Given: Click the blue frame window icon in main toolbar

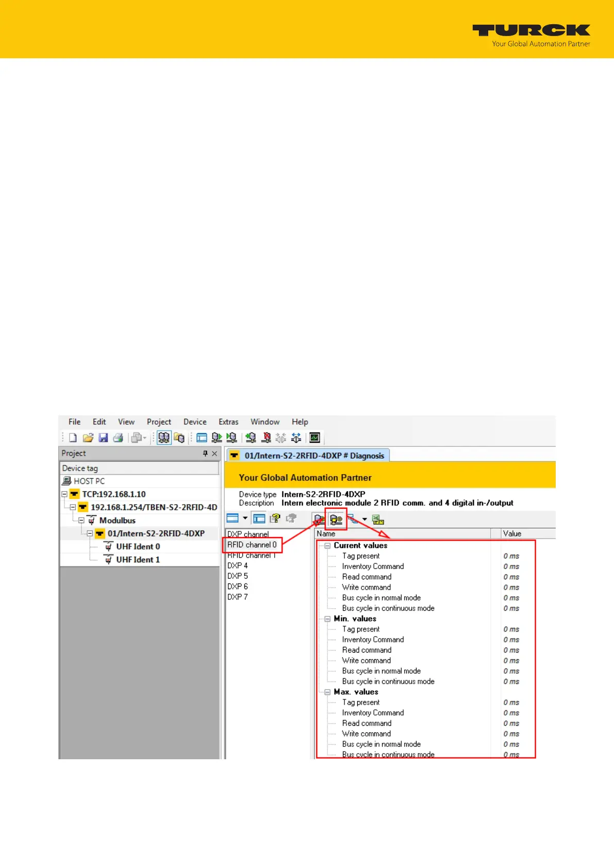Looking at the screenshot, I should tap(202, 438).
